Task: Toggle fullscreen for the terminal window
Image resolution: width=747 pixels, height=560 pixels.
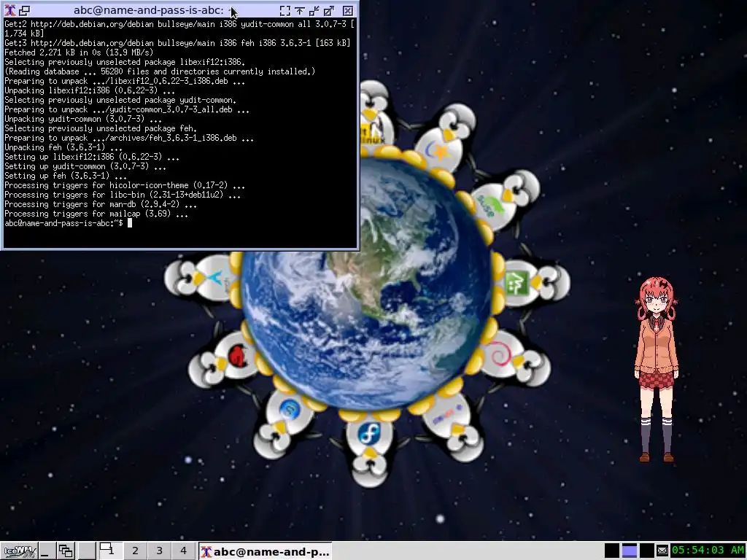Action: pyautogui.click(x=285, y=10)
